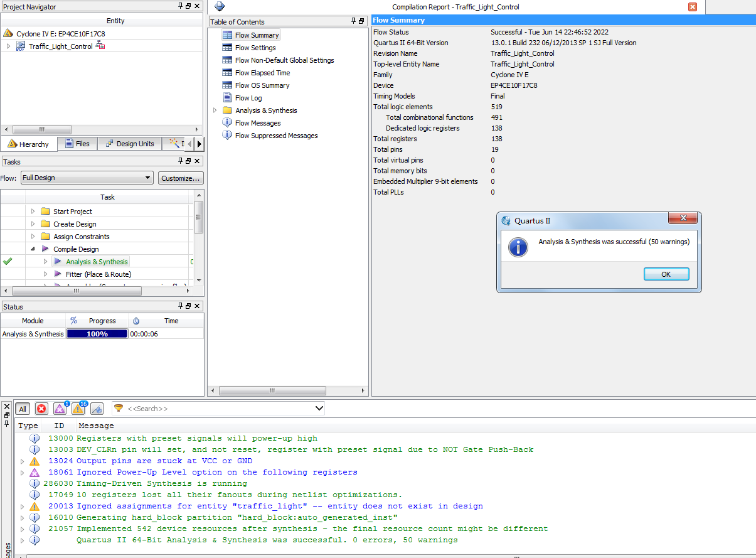Expand the Assign Constraints task
Screen dimensions: 756x558
point(33,237)
